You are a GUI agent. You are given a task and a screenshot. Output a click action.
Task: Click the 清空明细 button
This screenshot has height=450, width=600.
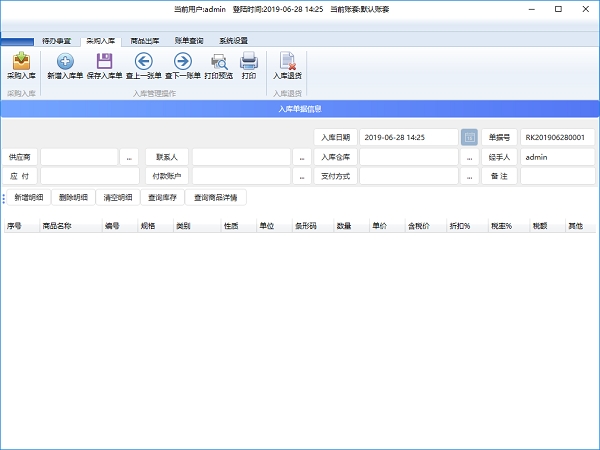pyautogui.click(x=117, y=198)
